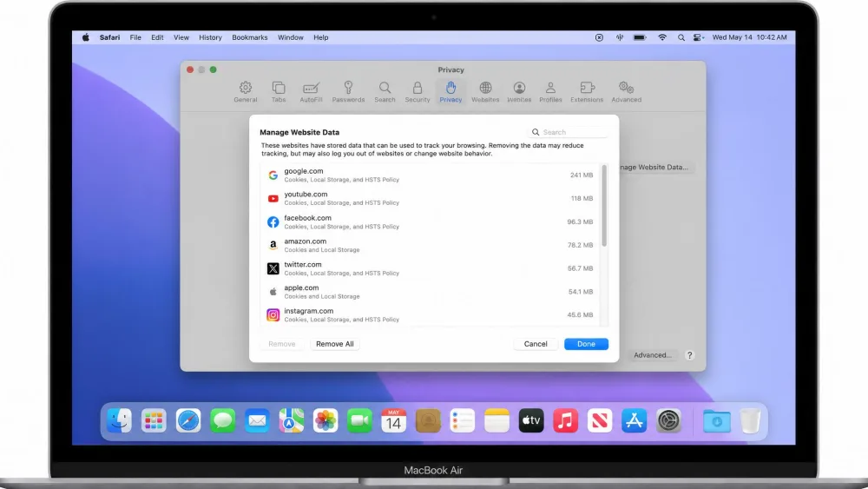Open Calendar from the Dock
The height and width of the screenshot is (489, 868).
click(x=393, y=421)
